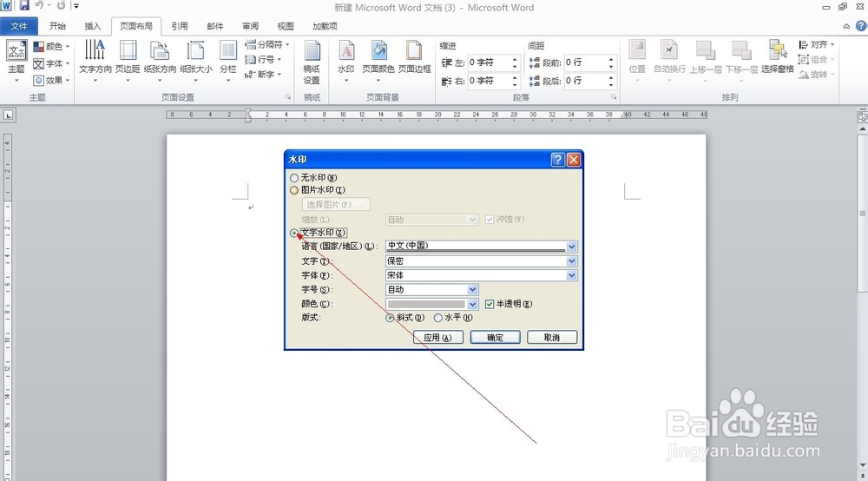Click 取消 Cancel button
This screenshot has height=481, width=868.
pyautogui.click(x=552, y=337)
